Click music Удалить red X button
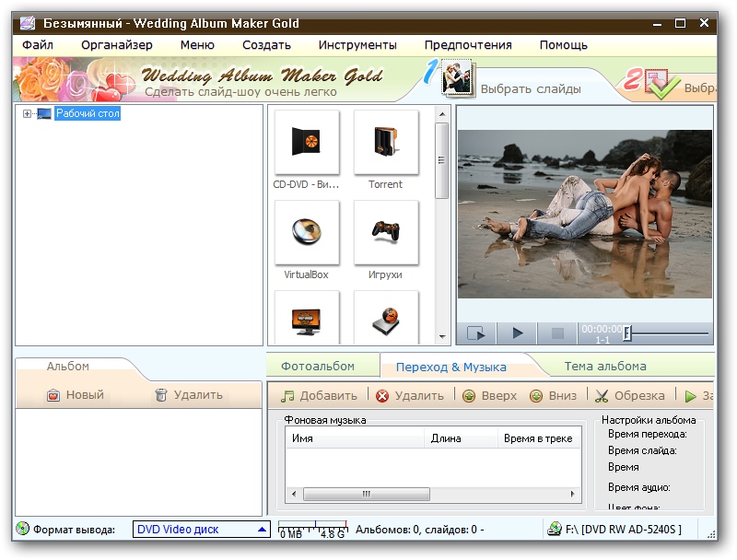The height and width of the screenshot is (560, 737). point(410,396)
